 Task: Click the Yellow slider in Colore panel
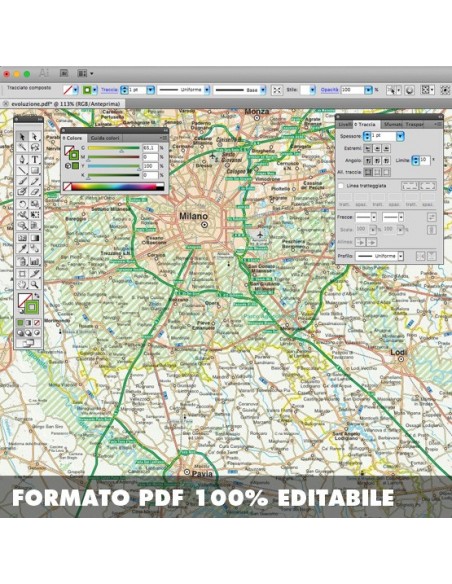click(114, 166)
